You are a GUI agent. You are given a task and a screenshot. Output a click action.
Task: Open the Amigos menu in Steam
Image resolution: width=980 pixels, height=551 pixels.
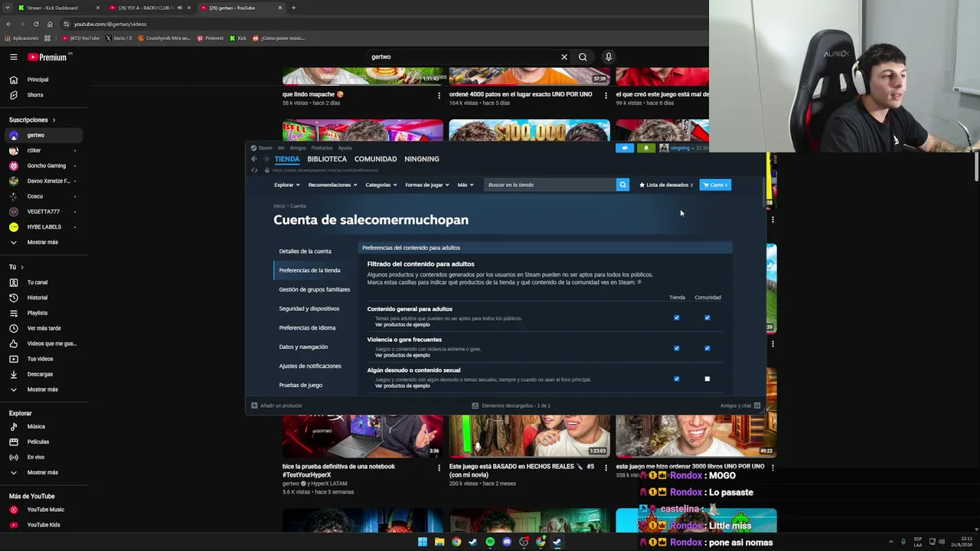click(x=298, y=148)
